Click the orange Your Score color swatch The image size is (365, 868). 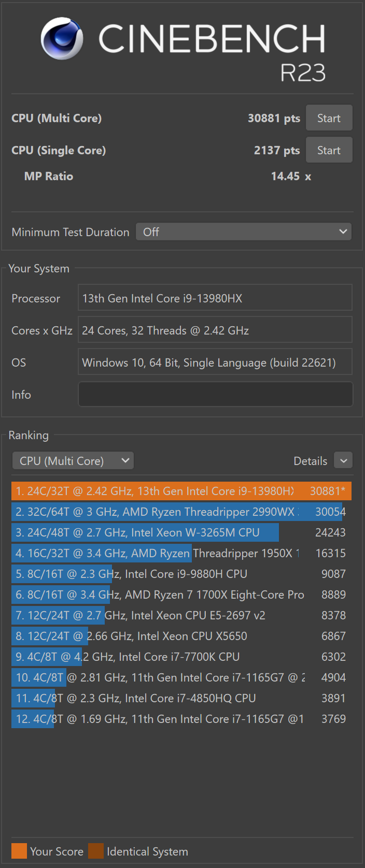pyautogui.click(x=19, y=851)
